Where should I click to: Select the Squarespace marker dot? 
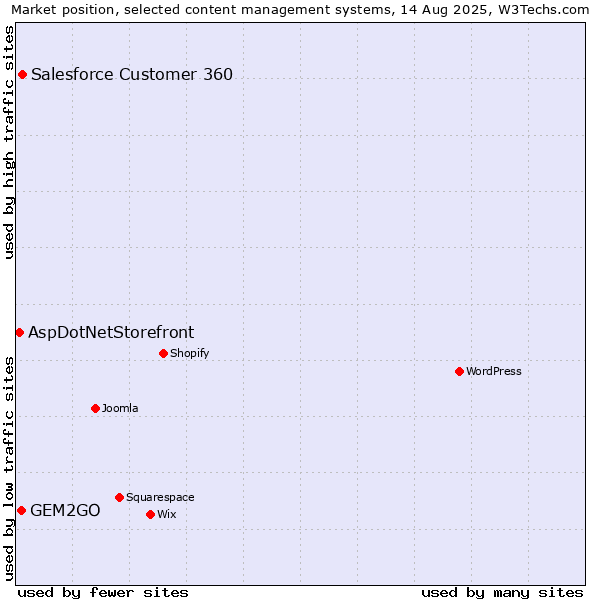[x=119, y=497]
